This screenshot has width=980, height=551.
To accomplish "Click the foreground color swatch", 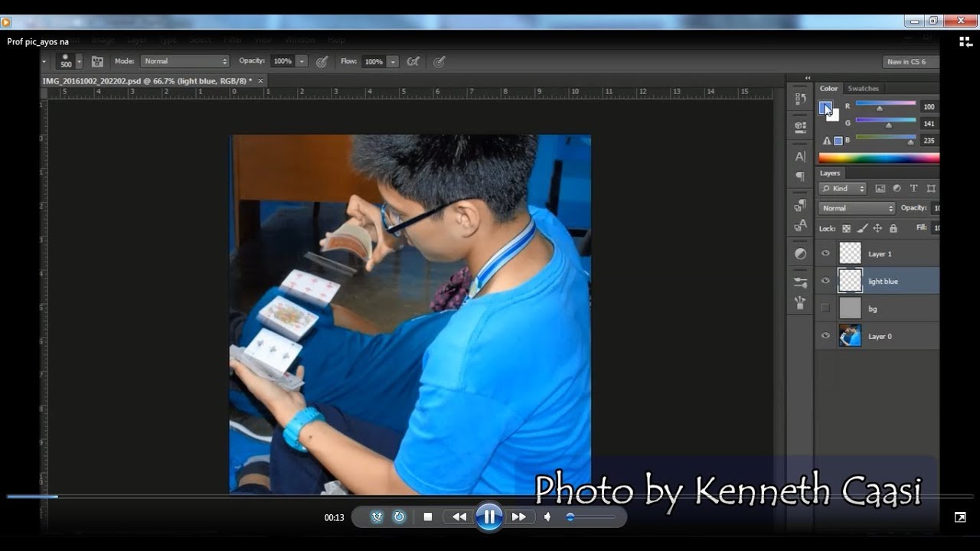I will pyautogui.click(x=825, y=108).
